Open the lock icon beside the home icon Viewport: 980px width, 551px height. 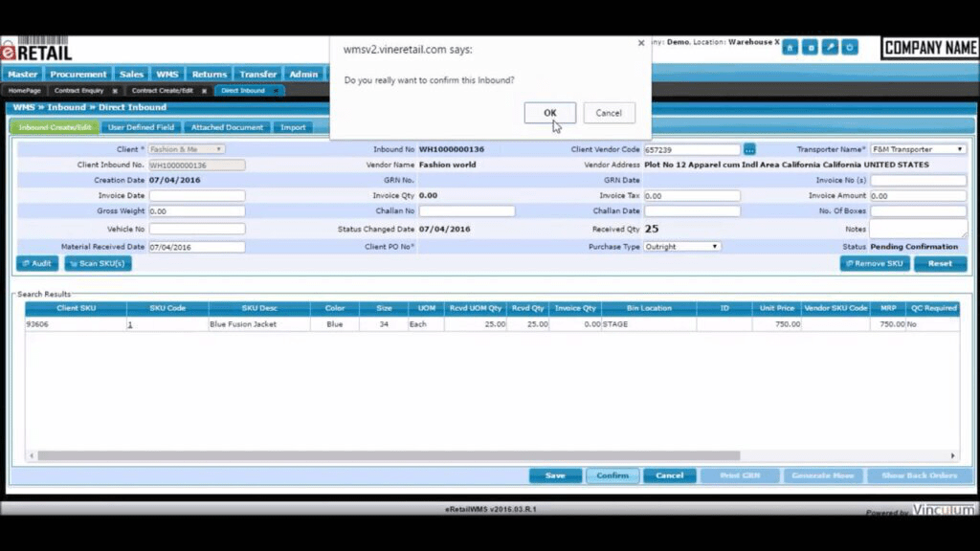[810, 46]
